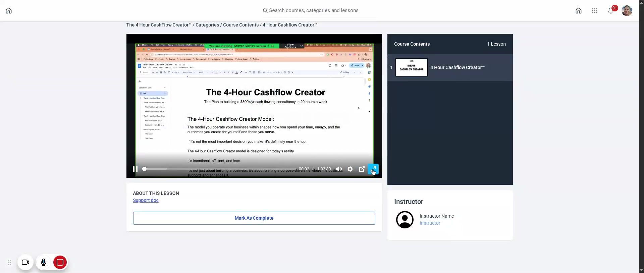Mute the video volume
This screenshot has height=273, width=644.
click(x=339, y=169)
